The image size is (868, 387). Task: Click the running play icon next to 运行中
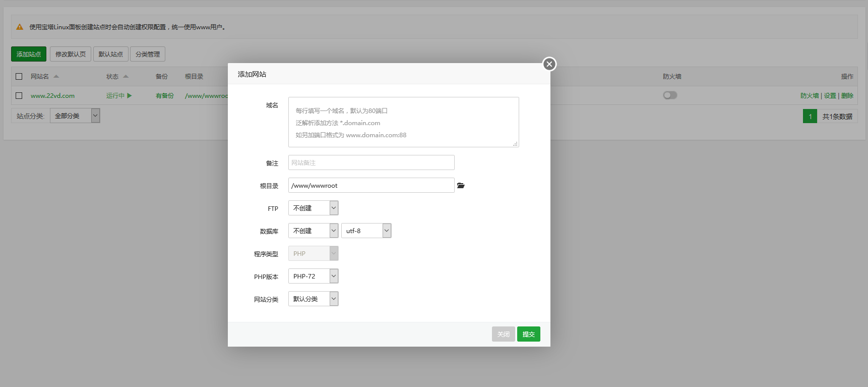pos(130,95)
